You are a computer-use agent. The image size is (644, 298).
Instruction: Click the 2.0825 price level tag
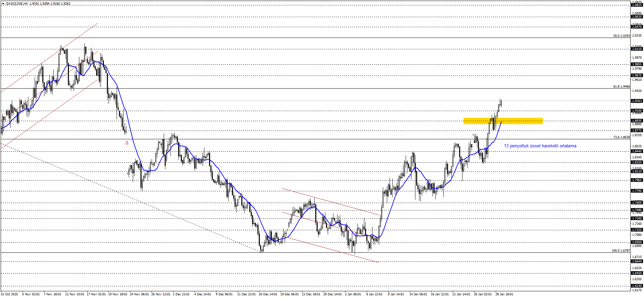[637, 5]
